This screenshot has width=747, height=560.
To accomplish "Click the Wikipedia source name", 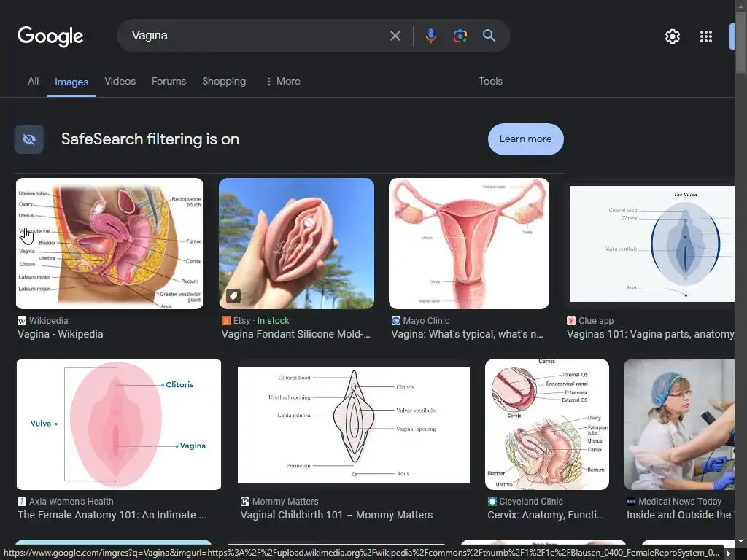I will click(x=49, y=321).
